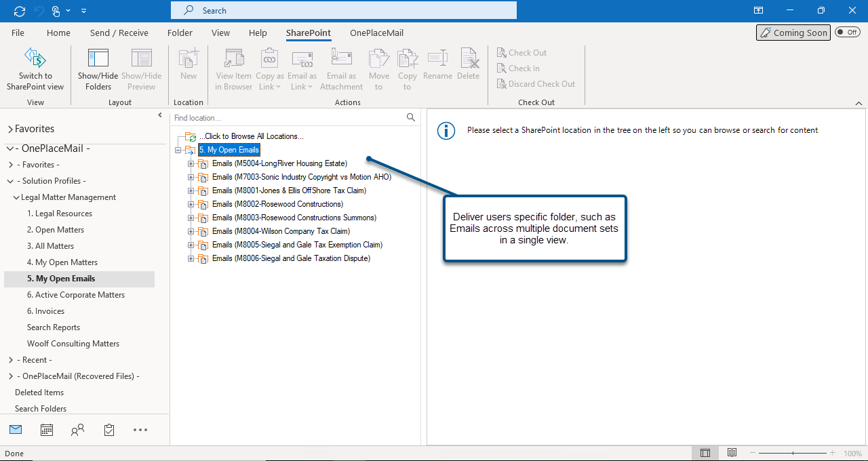
Task: Toggle the Coming Soon Off switch
Action: tap(848, 32)
